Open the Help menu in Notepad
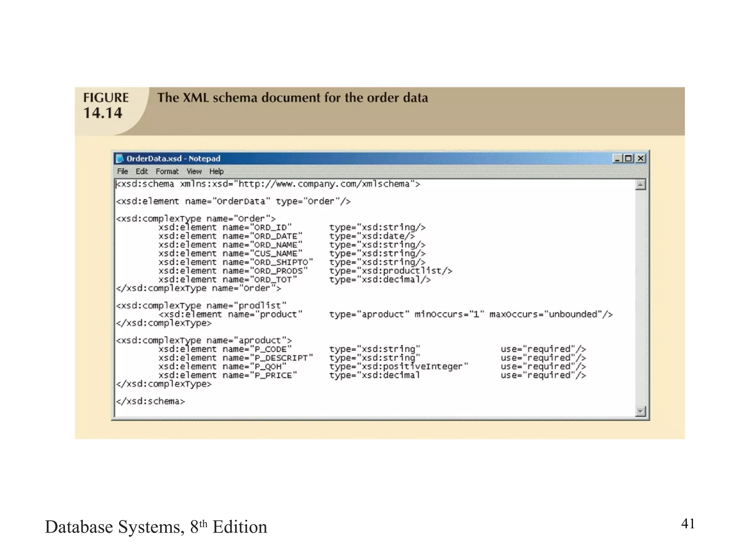 pos(216,171)
